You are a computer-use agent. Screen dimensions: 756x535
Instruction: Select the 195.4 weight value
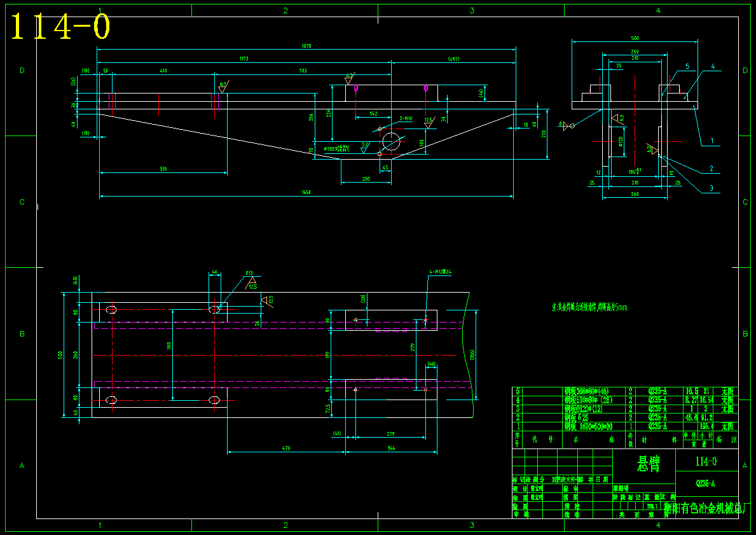(x=705, y=426)
